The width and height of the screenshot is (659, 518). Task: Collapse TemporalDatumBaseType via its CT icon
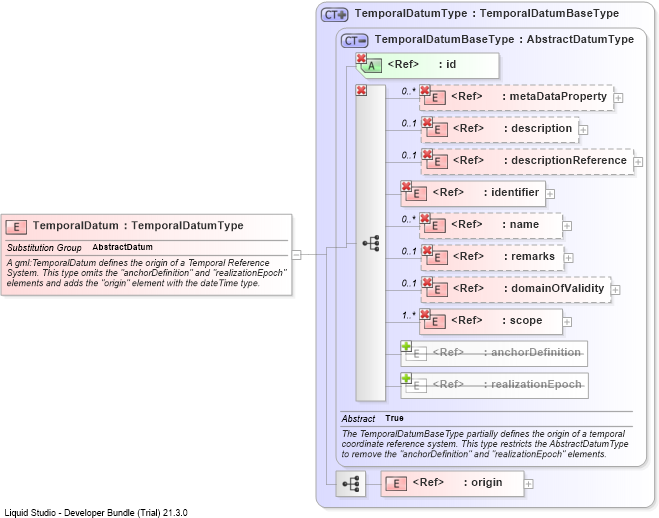355,41
